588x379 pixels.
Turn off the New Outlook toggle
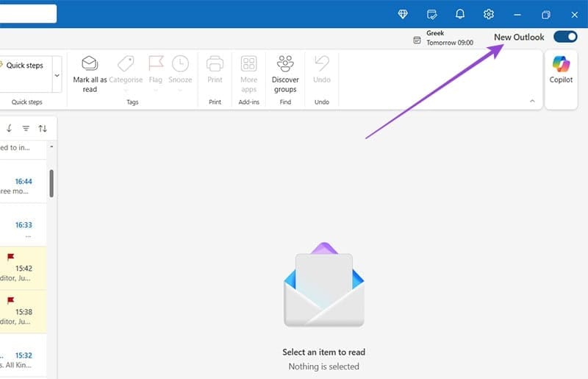[565, 37]
